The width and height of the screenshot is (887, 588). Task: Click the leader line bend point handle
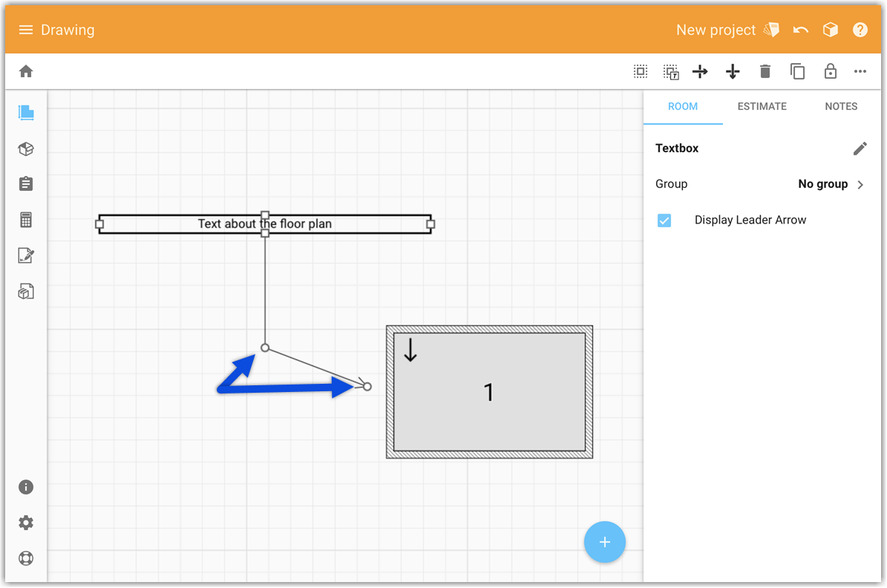coord(265,347)
